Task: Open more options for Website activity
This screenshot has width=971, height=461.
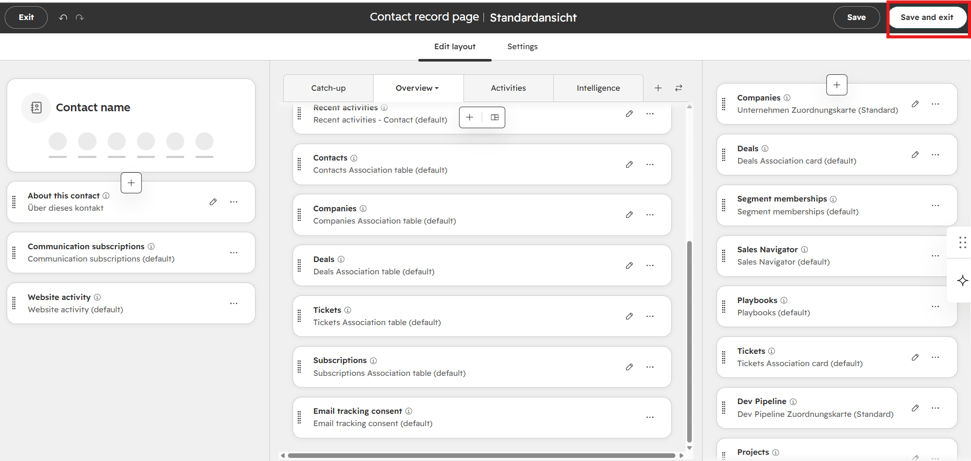Action: click(x=233, y=304)
